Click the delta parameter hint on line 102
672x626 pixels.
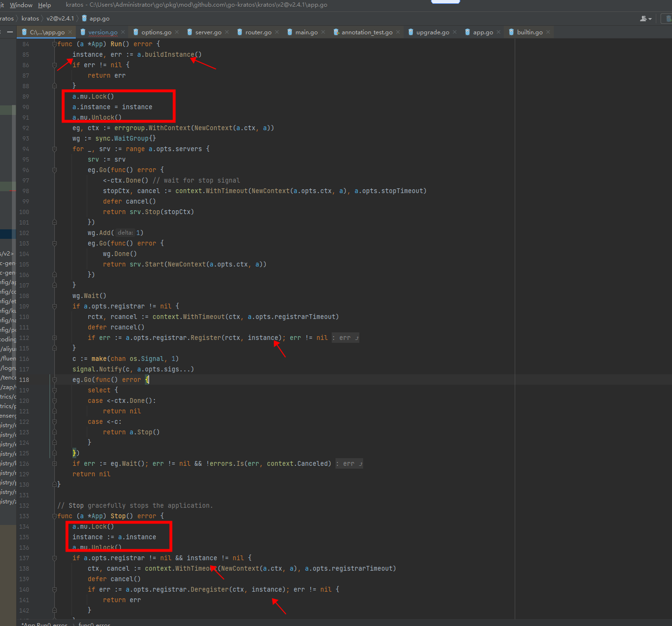click(x=124, y=233)
